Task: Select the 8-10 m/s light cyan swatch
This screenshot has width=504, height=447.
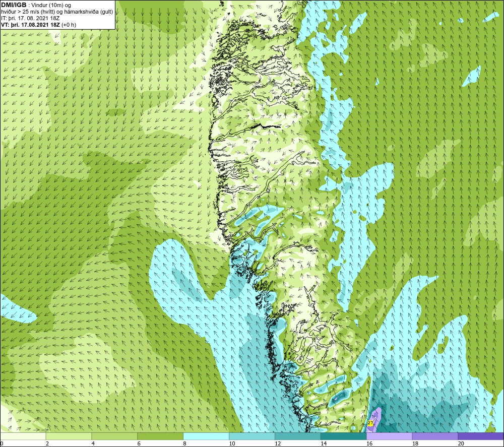Action: [x=206, y=436]
